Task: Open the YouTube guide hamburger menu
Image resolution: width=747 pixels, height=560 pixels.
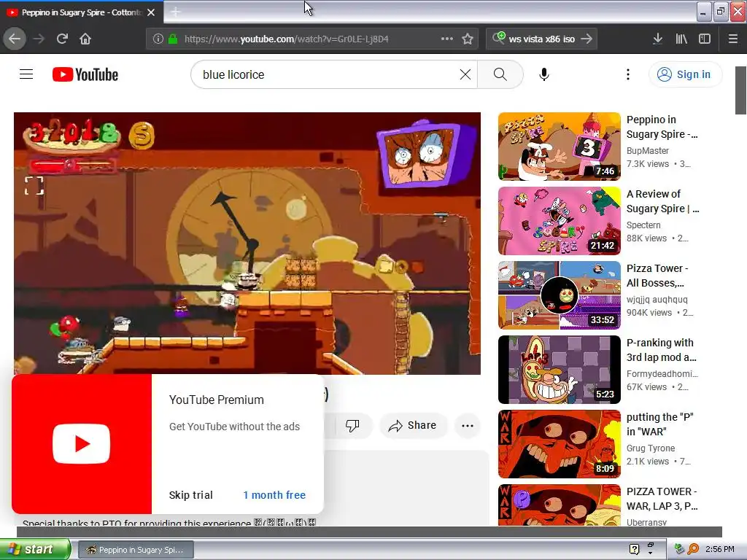Action: click(26, 74)
